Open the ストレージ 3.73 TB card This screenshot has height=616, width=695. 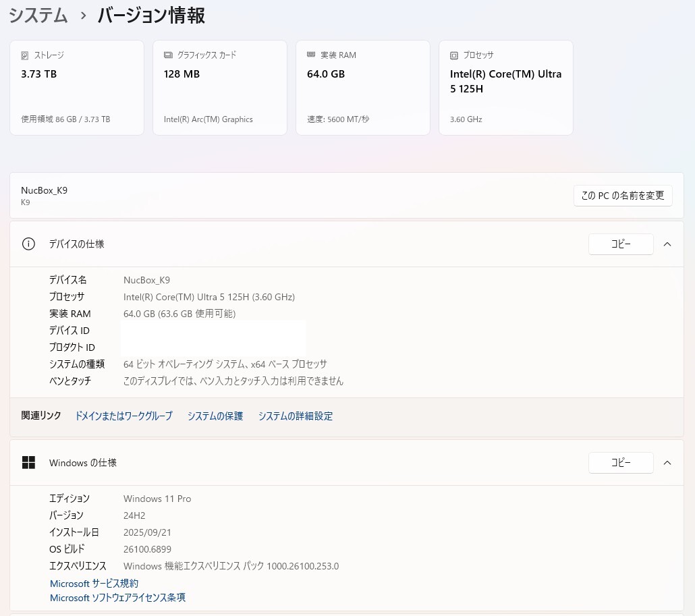pyautogui.click(x=77, y=88)
